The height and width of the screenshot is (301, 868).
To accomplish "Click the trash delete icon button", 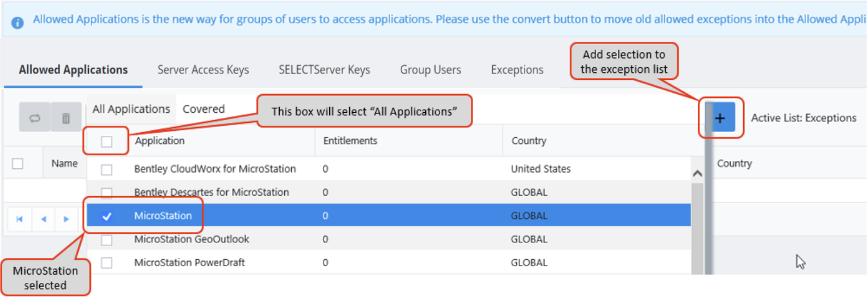I will pyautogui.click(x=66, y=119).
